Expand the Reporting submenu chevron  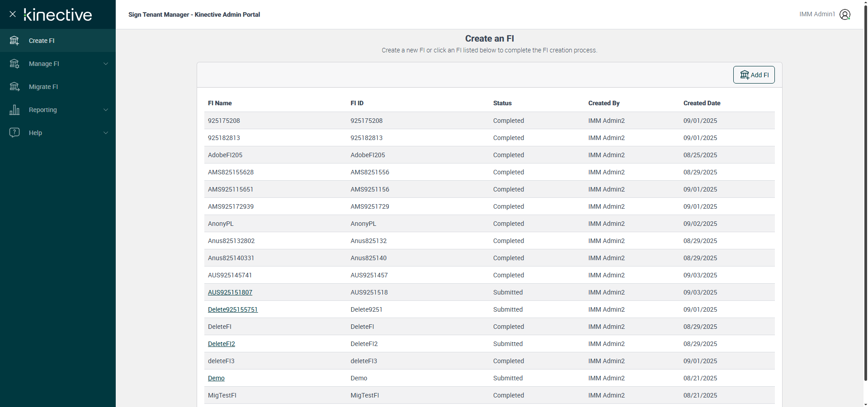(106, 110)
